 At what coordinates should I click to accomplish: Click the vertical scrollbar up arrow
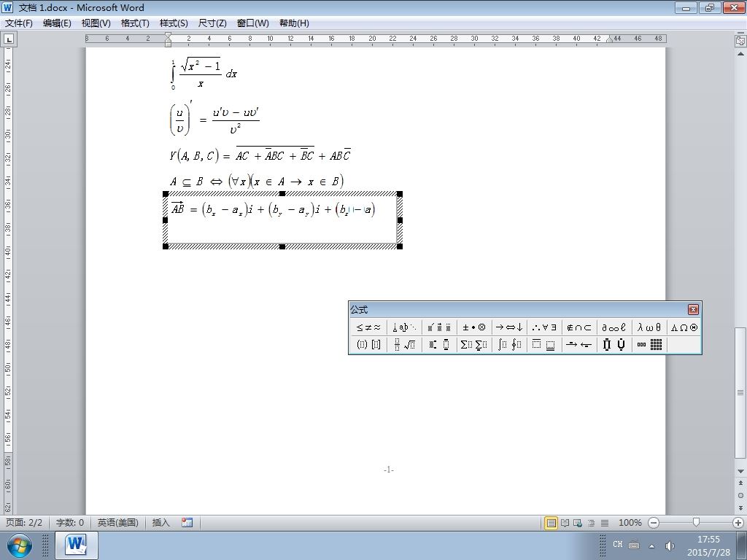740,54
